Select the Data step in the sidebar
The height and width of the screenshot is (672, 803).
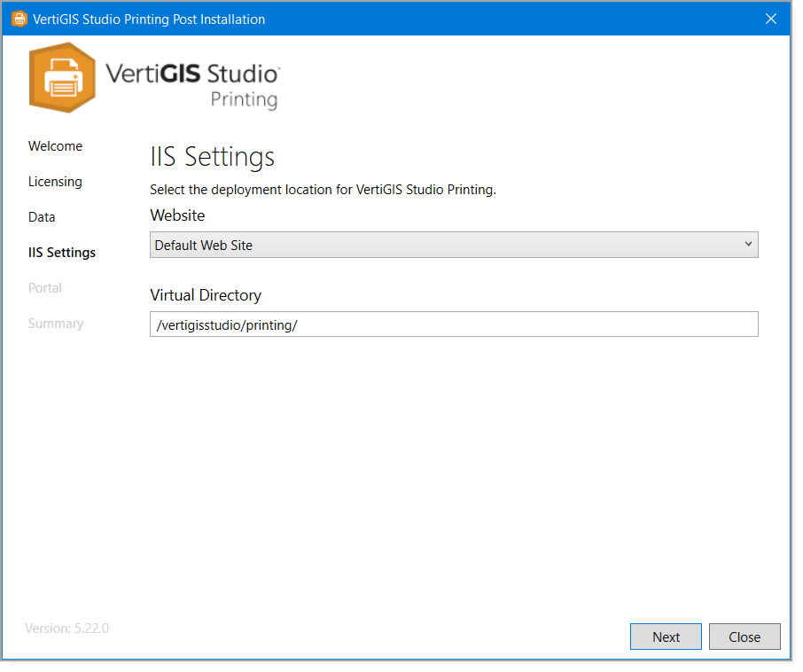tap(42, 216)
